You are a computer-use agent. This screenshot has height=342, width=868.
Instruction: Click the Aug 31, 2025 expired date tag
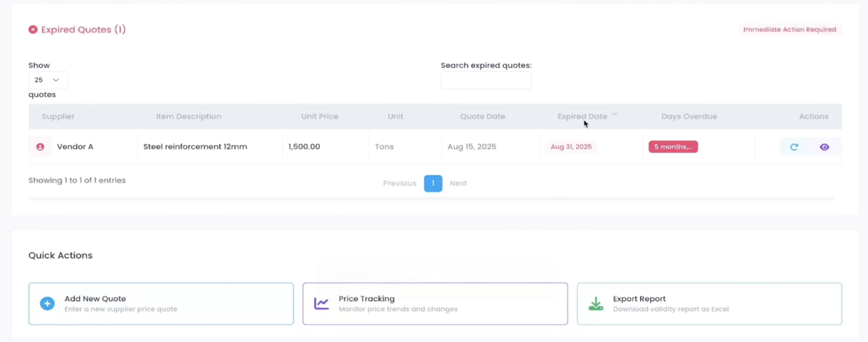(571, 147)
